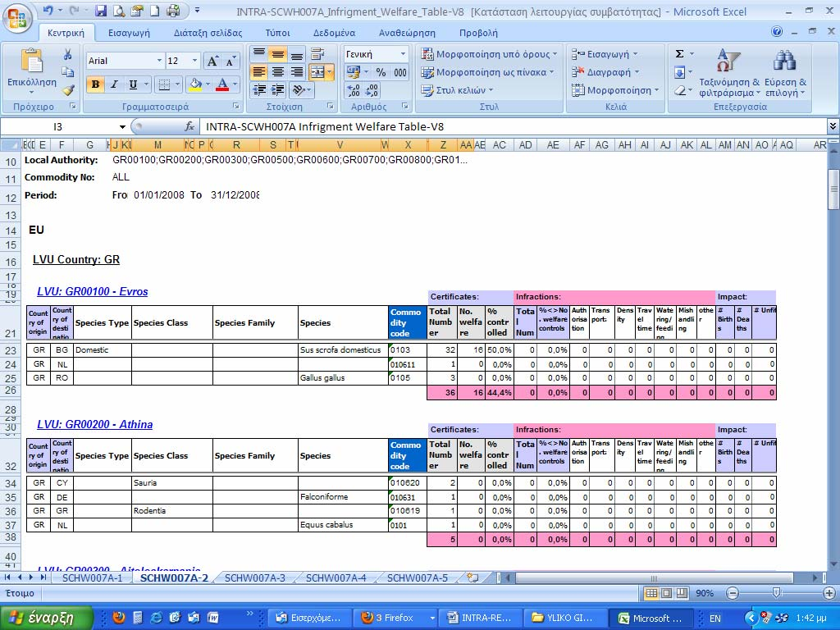
Task: Align text right
Action: (296, 72)
